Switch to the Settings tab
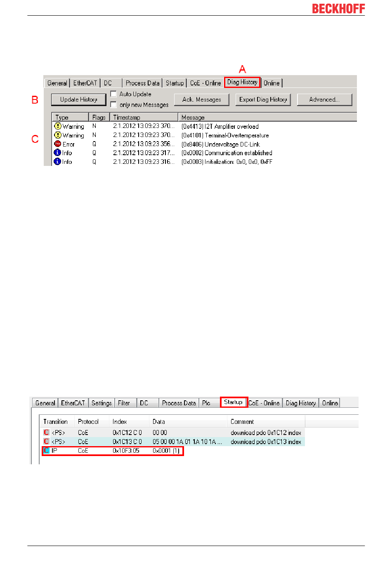This screenshot has height=565, width=392. (x=102, y=403)
